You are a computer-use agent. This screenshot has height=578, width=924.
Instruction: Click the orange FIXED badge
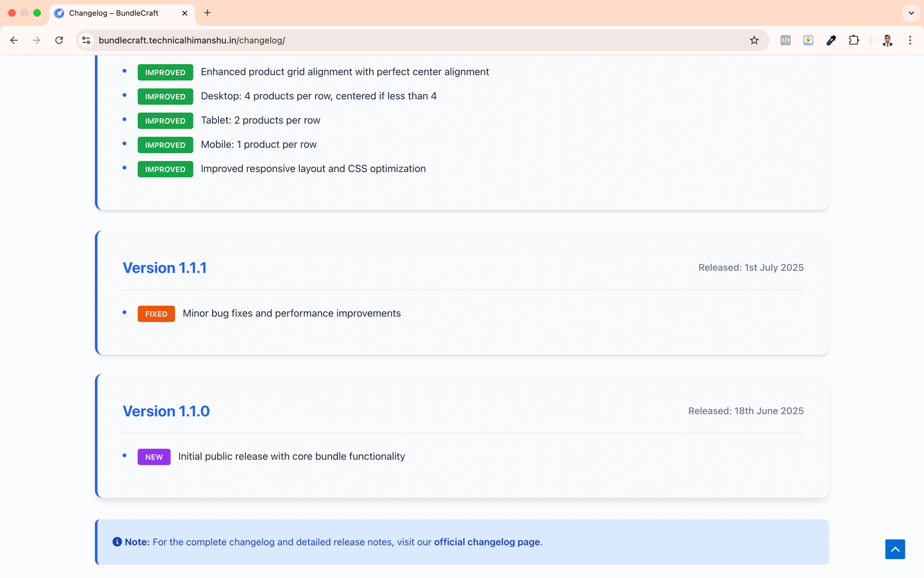coord(156,314)
